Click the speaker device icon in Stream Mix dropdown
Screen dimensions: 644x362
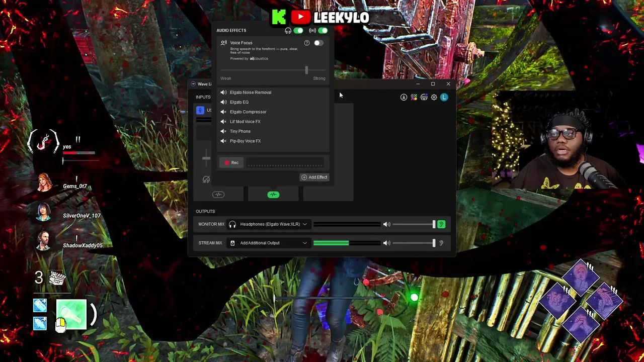click(x=232, y=243)
